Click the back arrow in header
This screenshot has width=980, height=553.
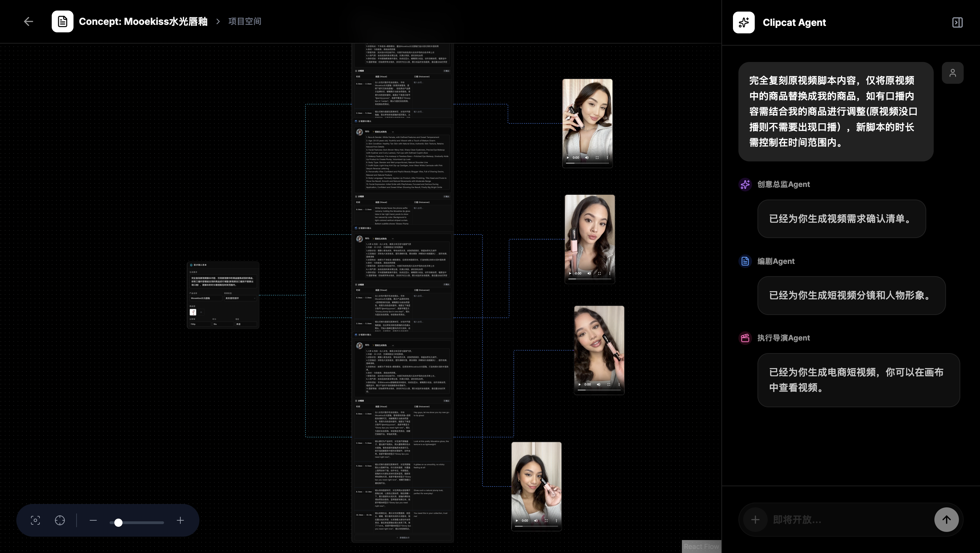[29, 22]
